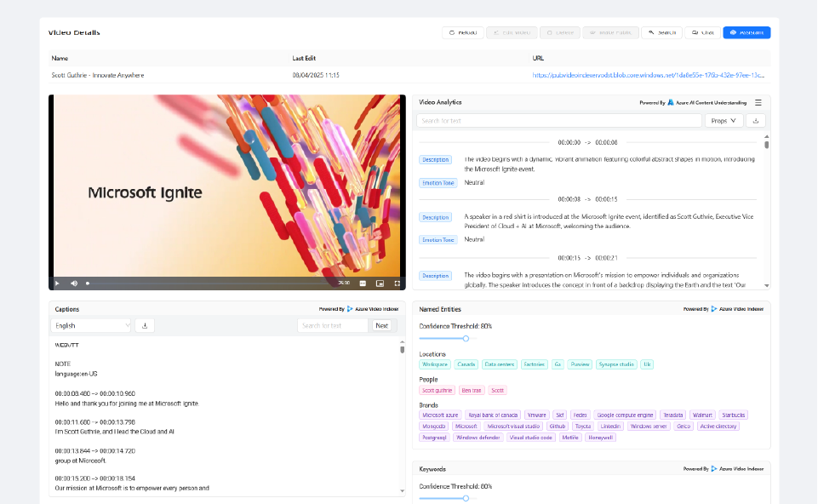Select the Github brand tag

point(558,427)
